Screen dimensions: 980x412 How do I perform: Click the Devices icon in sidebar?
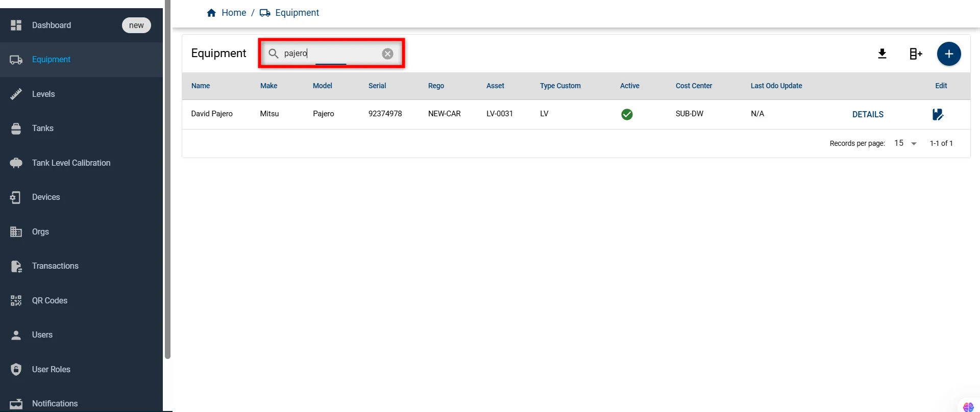tap(16, 197)
